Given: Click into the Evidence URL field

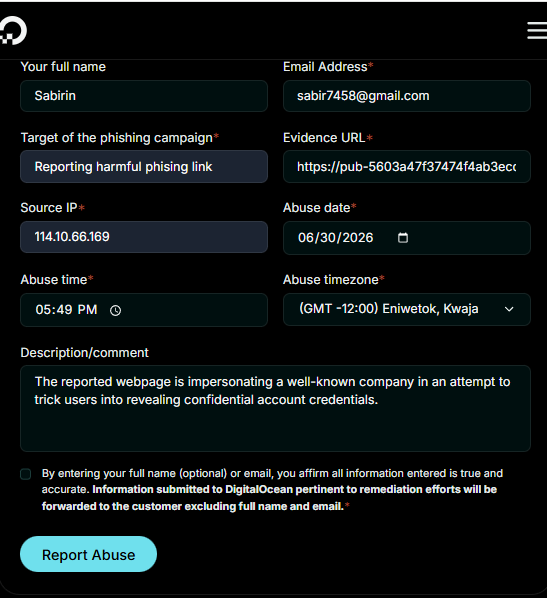Looking at the screenshot, I should [x=407, y=167].
